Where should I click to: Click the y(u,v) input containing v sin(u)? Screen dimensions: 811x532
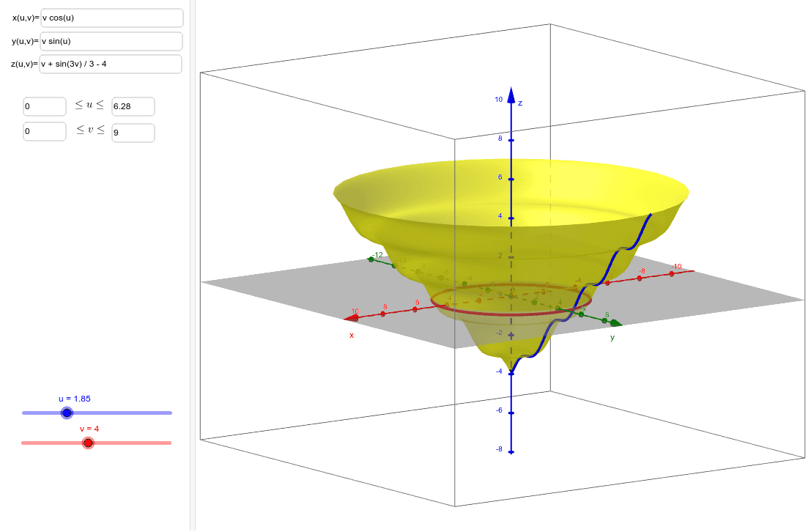(x=111, y=41)
